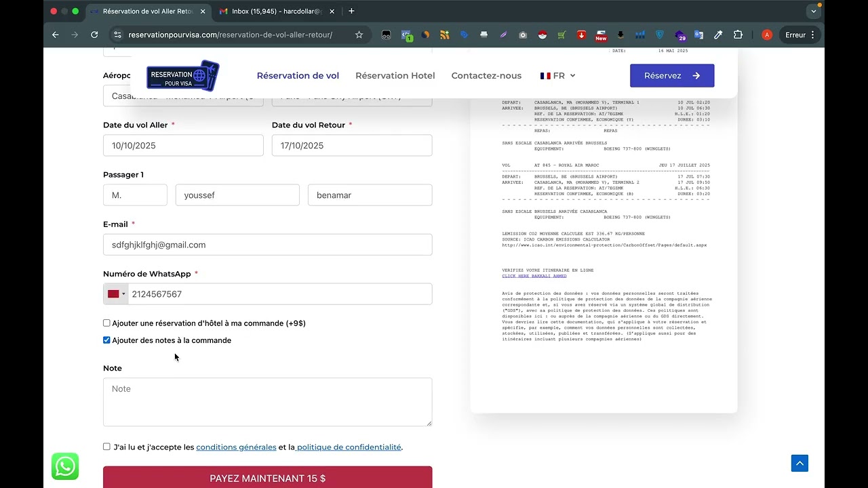The height and width of the screenshot is (488, 868).
Task: Follow the CLICK HERE BAKKALI AHMED link
Action: tap(534, 276)
